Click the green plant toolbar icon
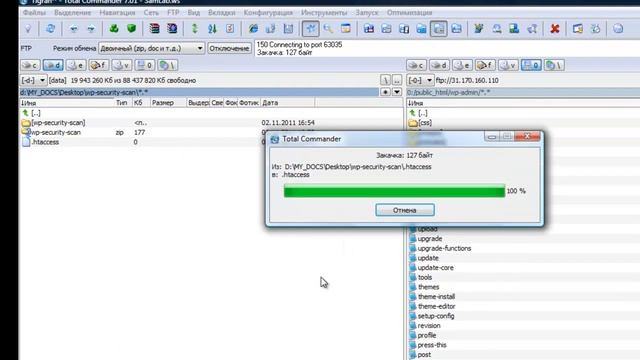The width and height of the screenshot is (640, 360). coord(479,29)
